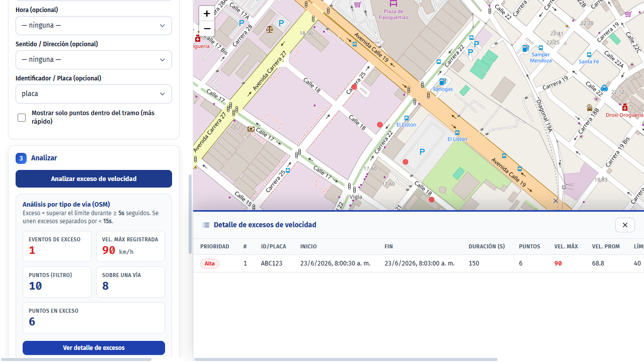Click the sidebar horizontal scrollbar
Image resolution: width=644 pixels, height=362 pixels.
pyautogui.click(x=75, y=359)
